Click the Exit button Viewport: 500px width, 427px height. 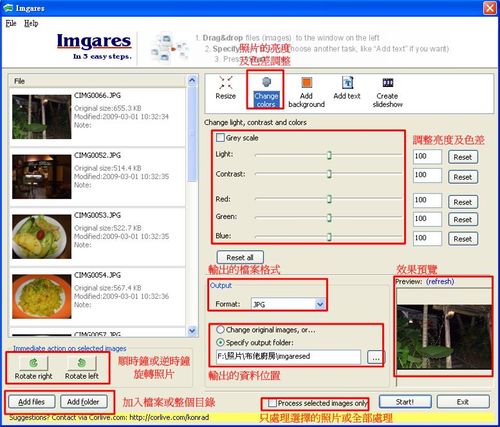click(463, 402)
